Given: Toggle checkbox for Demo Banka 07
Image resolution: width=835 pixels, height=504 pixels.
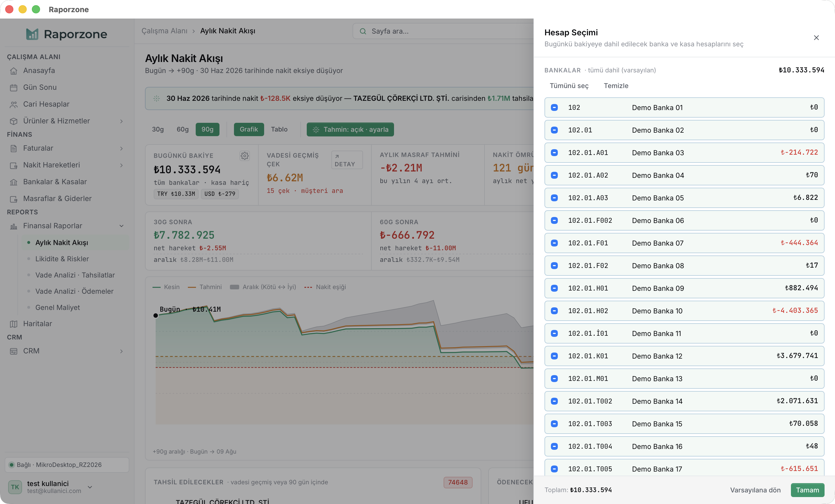Looking at the screenshot, I should tap(554, 243).
